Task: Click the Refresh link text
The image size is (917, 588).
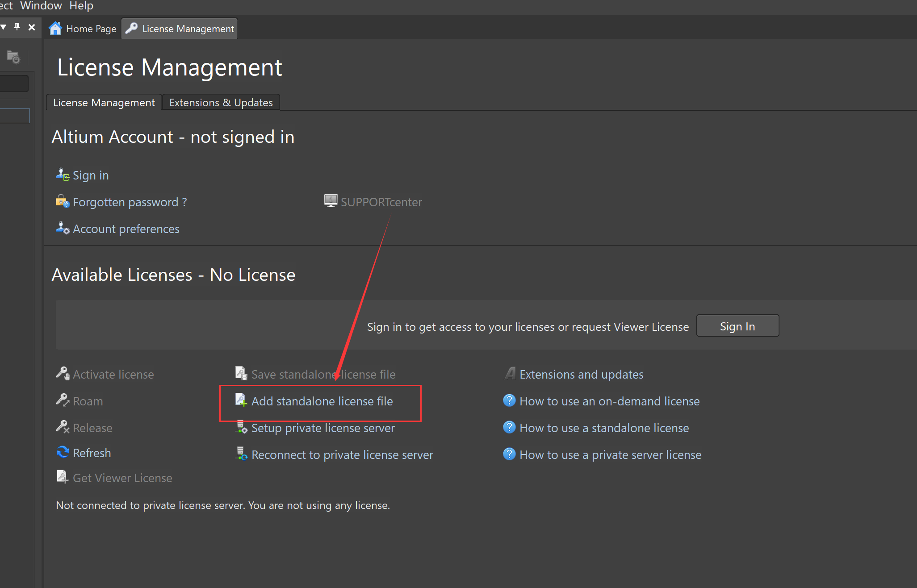Action: pyautogui.click(x=92, y=453)
